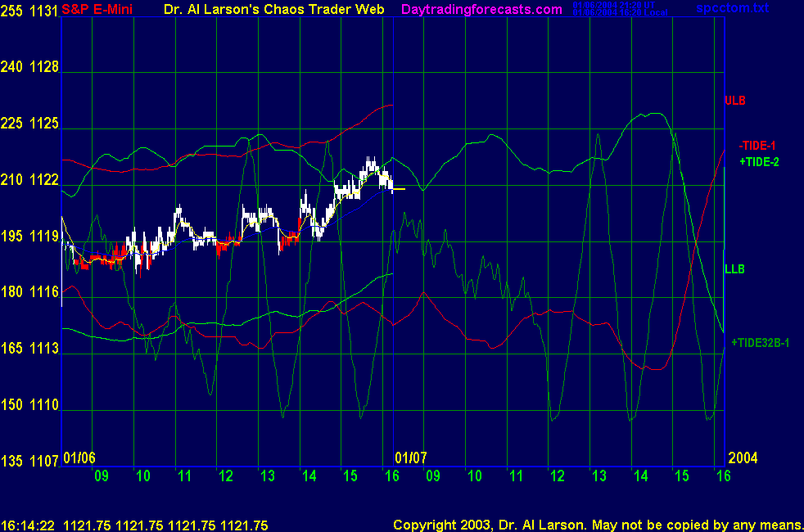Click the '01/06' date label
This screenshot has width=804, height=532.
coord(79,458)
